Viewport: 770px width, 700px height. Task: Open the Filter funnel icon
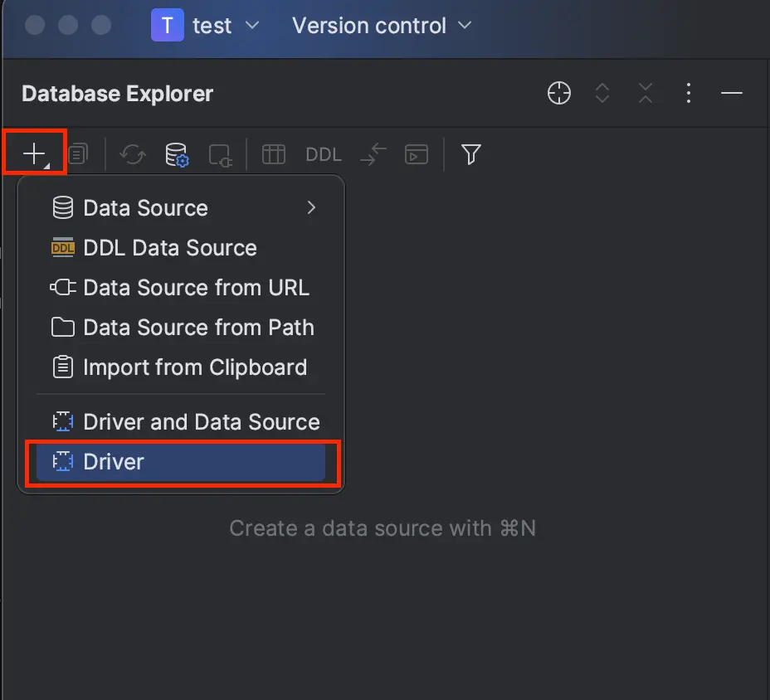[x=470, y=154]
